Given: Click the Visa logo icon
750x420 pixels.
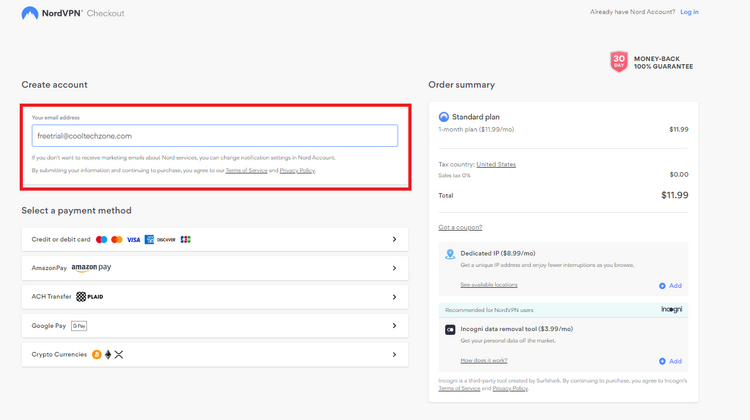Looking at the screenshot, I should tap(133, 240).
